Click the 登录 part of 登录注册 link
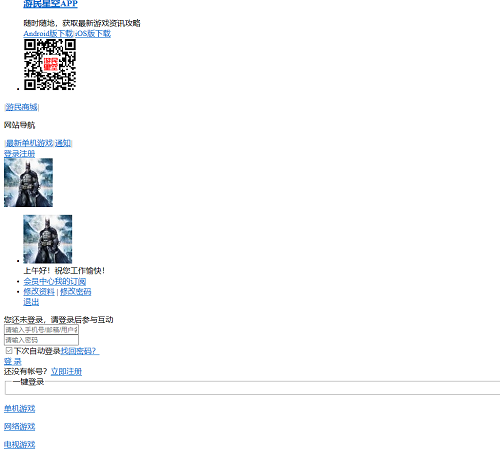This screenshot has width=500, height=454. (12, 154)
